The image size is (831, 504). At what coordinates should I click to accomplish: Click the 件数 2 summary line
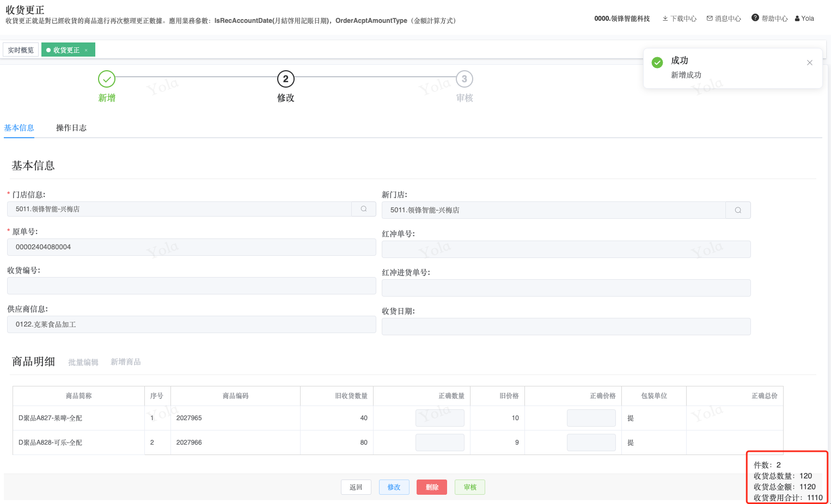(x=767, y=465)
